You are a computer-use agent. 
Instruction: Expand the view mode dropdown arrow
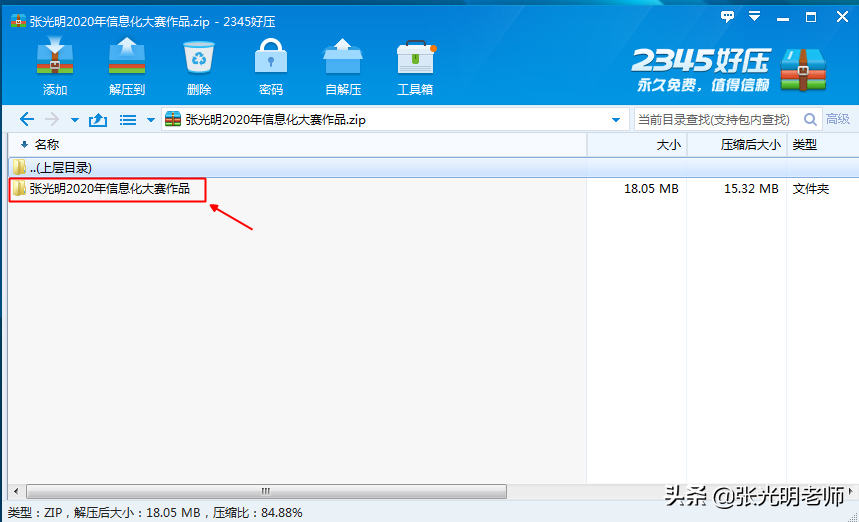coord(151,119)
